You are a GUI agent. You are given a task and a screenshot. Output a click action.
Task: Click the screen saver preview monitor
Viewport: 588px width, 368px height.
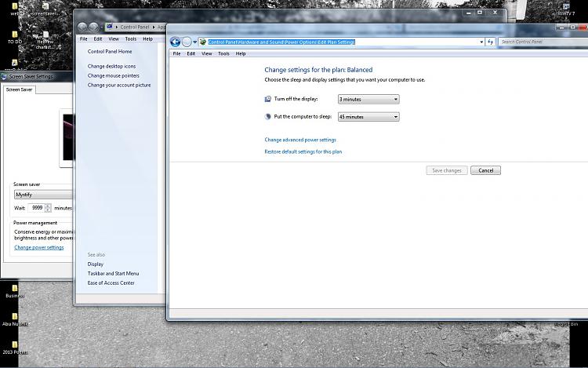[x=68, y=137]
